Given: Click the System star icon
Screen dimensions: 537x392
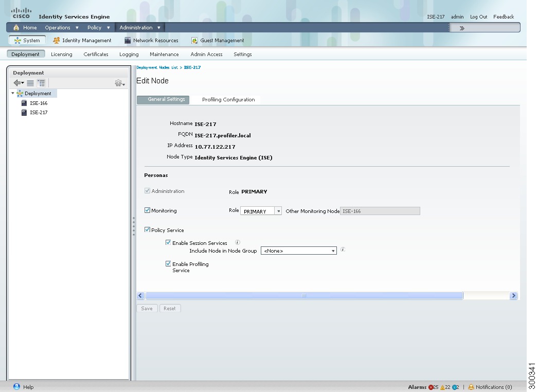Looking at the screenshot, I should pos(17,41).
